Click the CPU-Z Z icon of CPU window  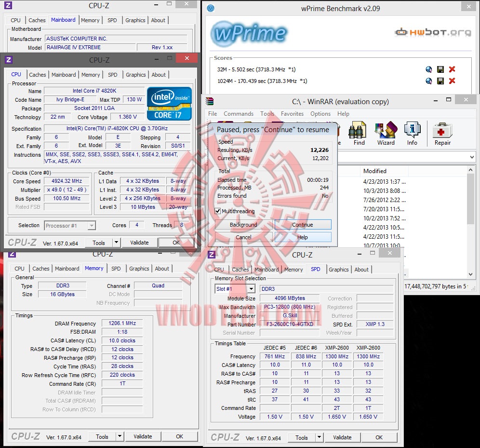click(x=9, y=60)
